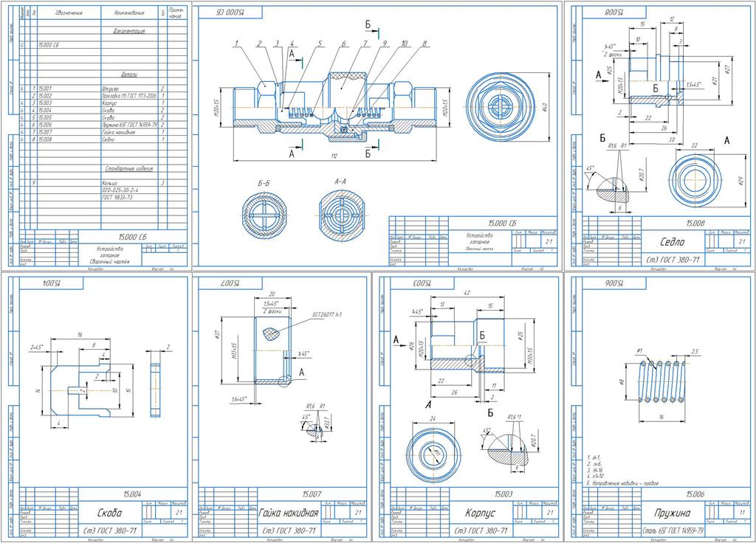756x543 pixels.
Task: Select the 'Ø29' dimension on the Седло sheet
Action: click(741, 180)
